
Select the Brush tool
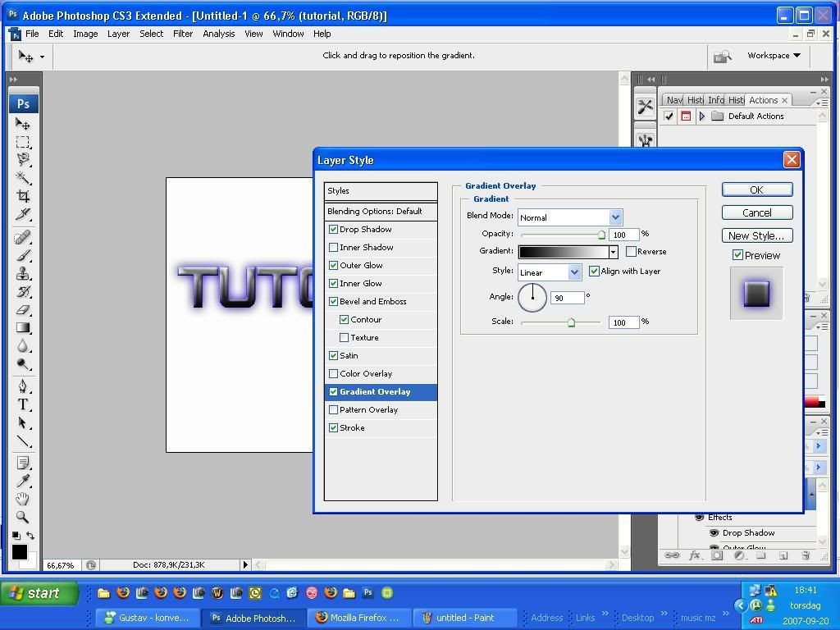[22, 256]
